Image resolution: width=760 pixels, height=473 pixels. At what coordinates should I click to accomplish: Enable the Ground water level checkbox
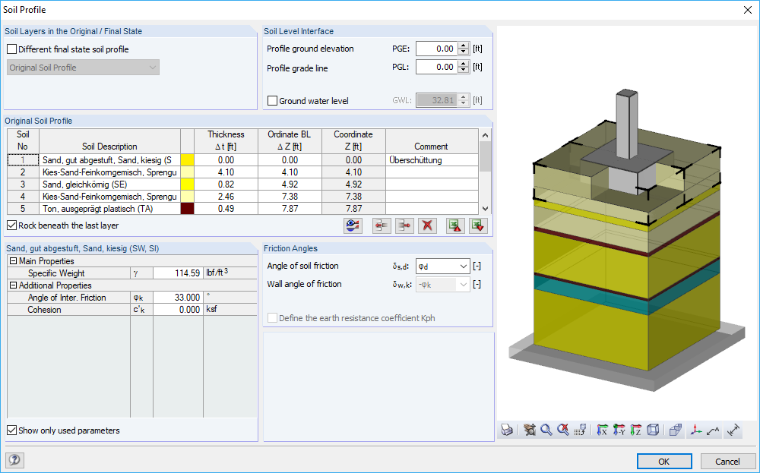272,101
